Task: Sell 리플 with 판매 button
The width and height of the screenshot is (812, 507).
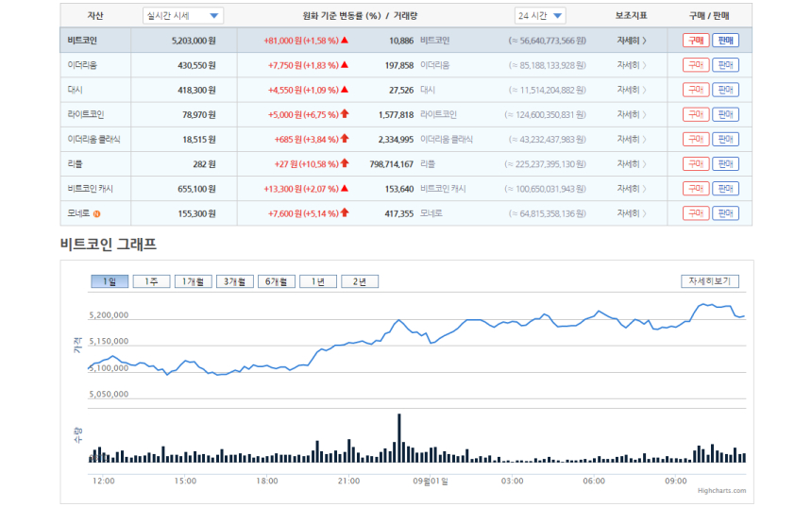Action: click(x=725, y=164)
